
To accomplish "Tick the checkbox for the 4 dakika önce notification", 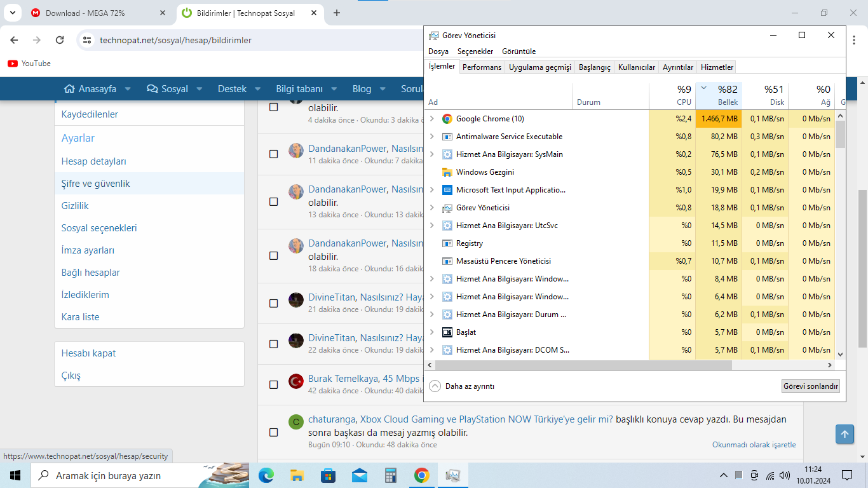I will click(274, 107).
